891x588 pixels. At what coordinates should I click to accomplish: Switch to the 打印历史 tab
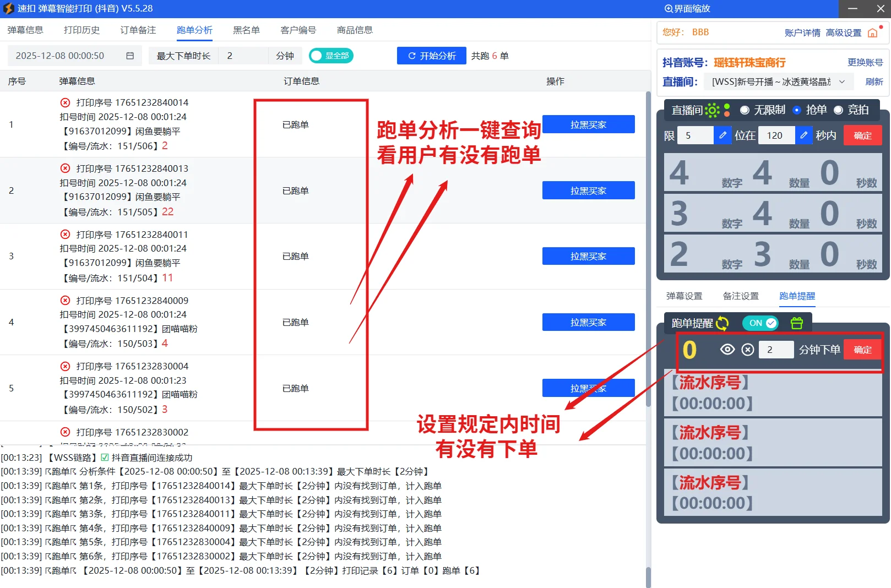pos(81,30)
